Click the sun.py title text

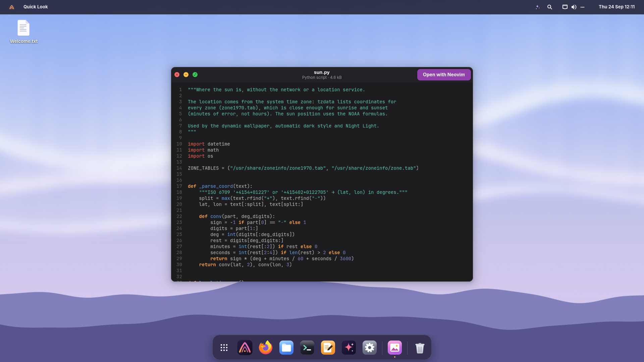coord(322,72)
